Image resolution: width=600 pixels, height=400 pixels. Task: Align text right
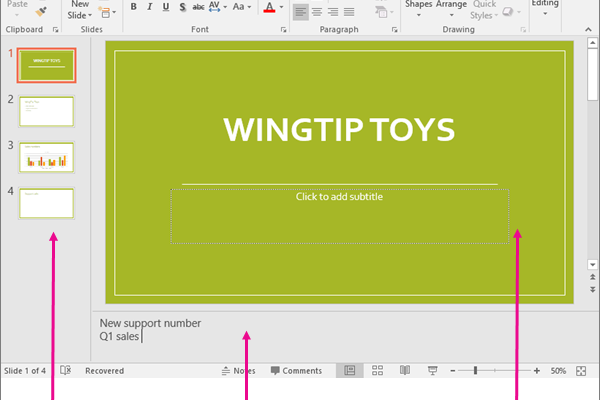(x=333, y=12)
